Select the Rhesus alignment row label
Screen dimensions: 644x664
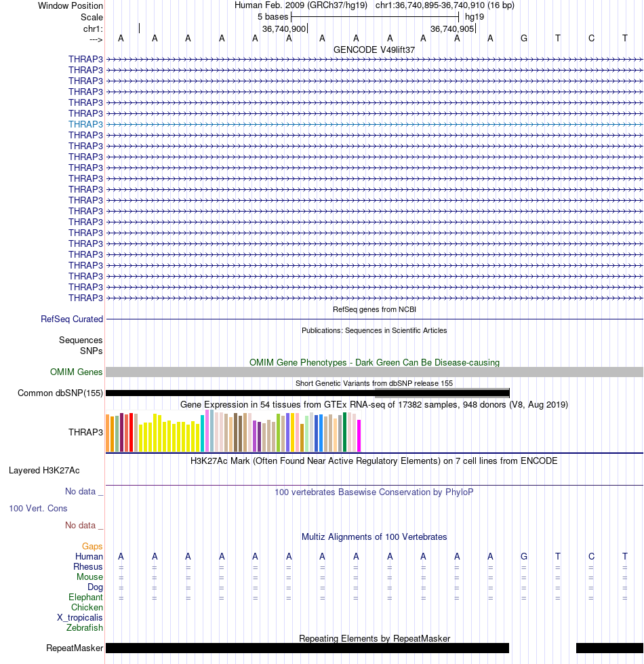click(x=88, y=566)
